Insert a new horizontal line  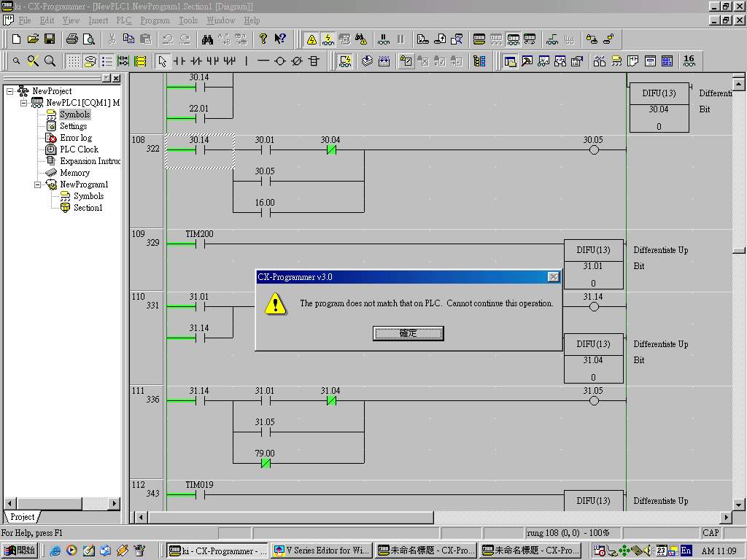263,61
